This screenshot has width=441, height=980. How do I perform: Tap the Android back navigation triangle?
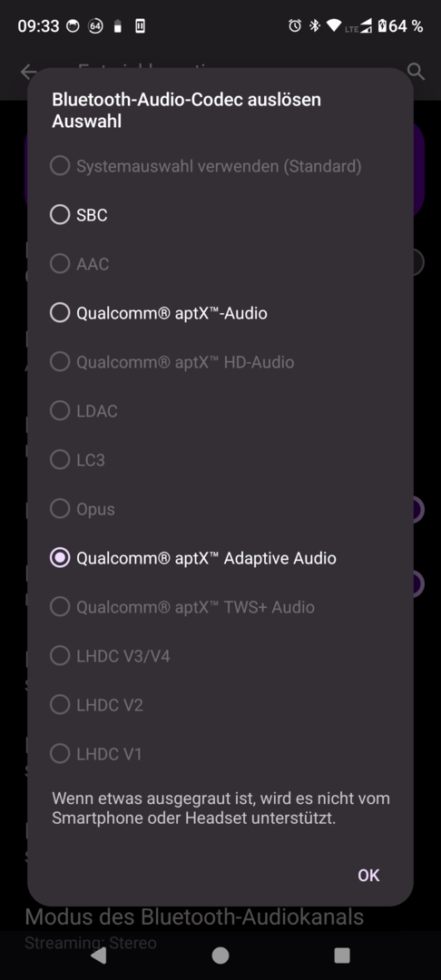[x=98, y=955]
